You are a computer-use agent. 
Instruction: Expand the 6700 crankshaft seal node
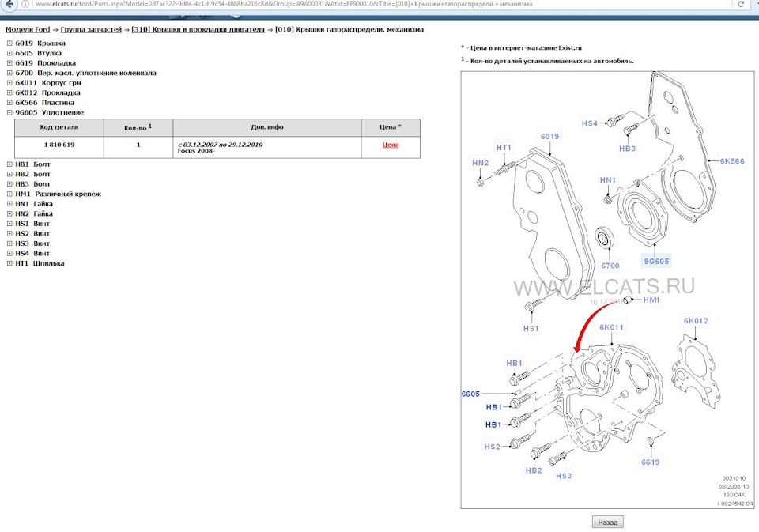[9, 73]
